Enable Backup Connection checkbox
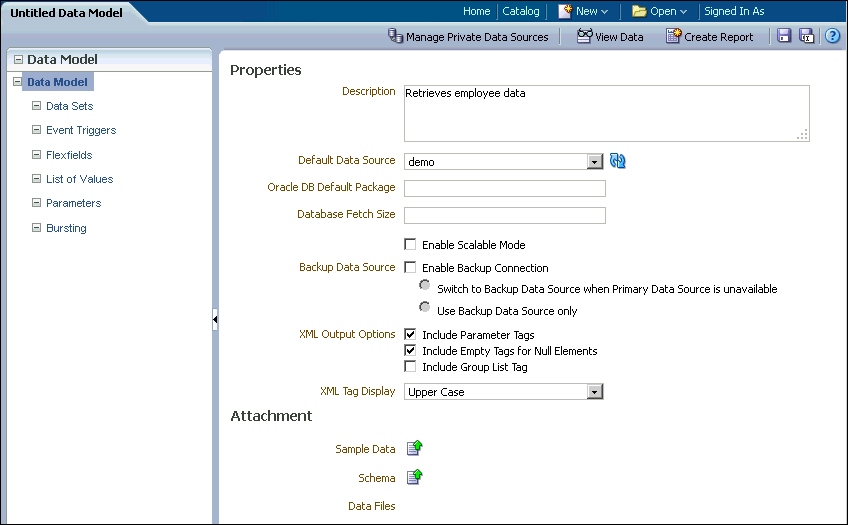This screenshot has height=525, width=848. point(410,267)
